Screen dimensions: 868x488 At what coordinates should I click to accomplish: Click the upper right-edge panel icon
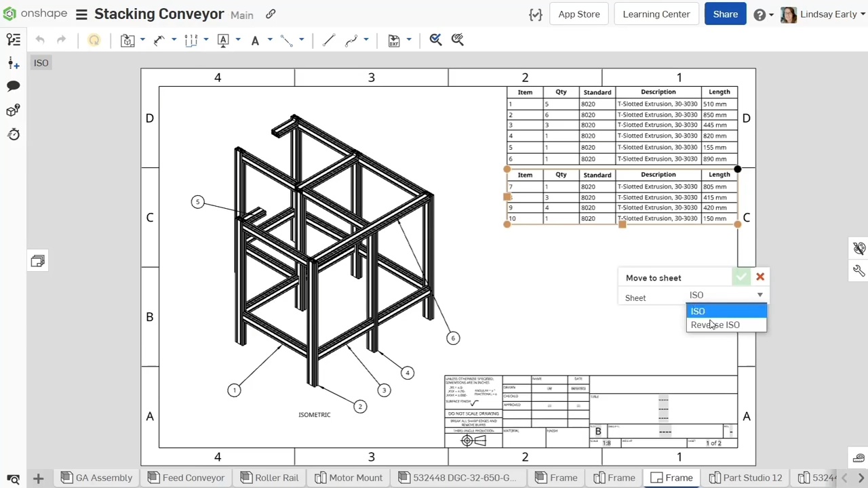click(x=859, y=248)
